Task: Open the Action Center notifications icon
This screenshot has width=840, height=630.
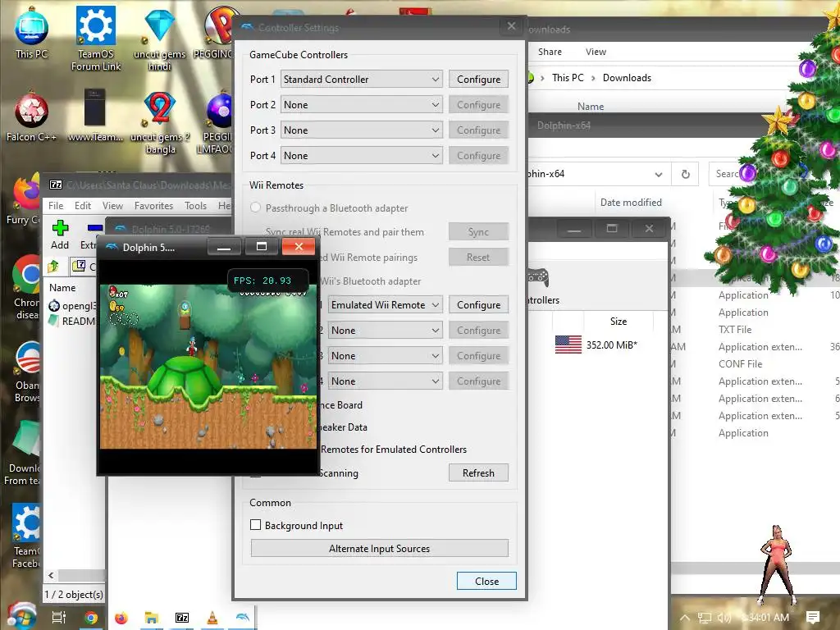Action: click(x=813, y=618)
